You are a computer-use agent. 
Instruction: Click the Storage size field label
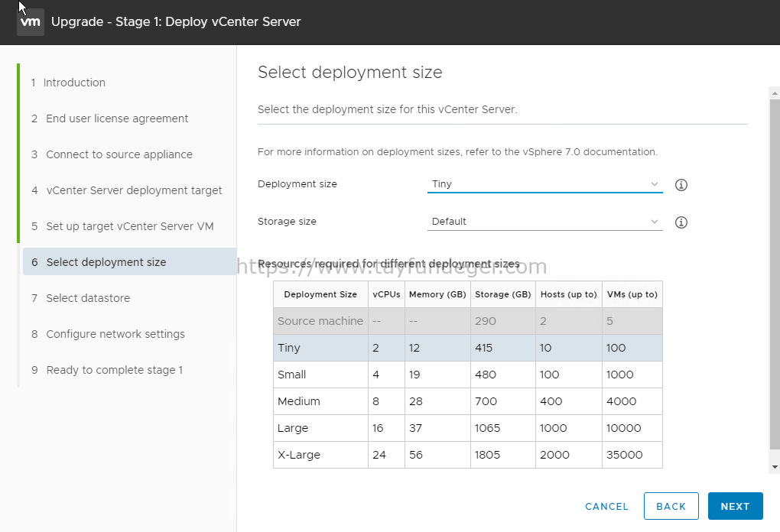[x=287, y=221]
